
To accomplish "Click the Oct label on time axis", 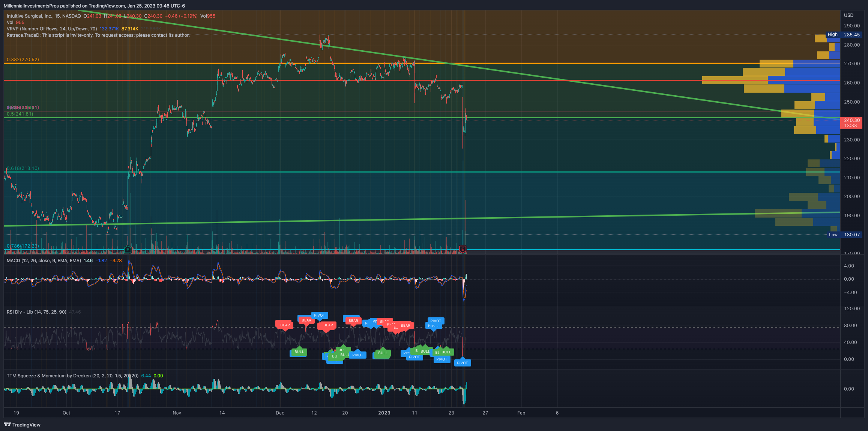I will (x=66, y=413).
